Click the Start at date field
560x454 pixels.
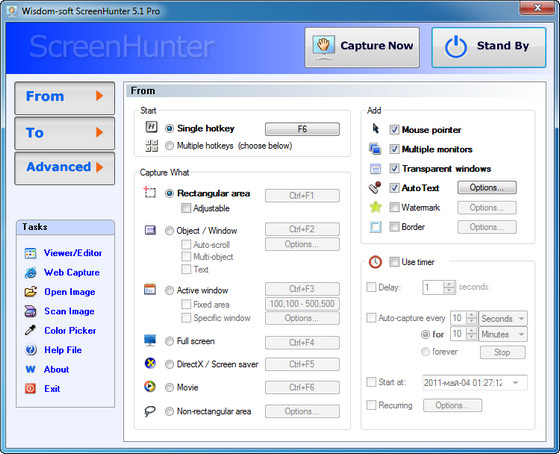point(475,383)
